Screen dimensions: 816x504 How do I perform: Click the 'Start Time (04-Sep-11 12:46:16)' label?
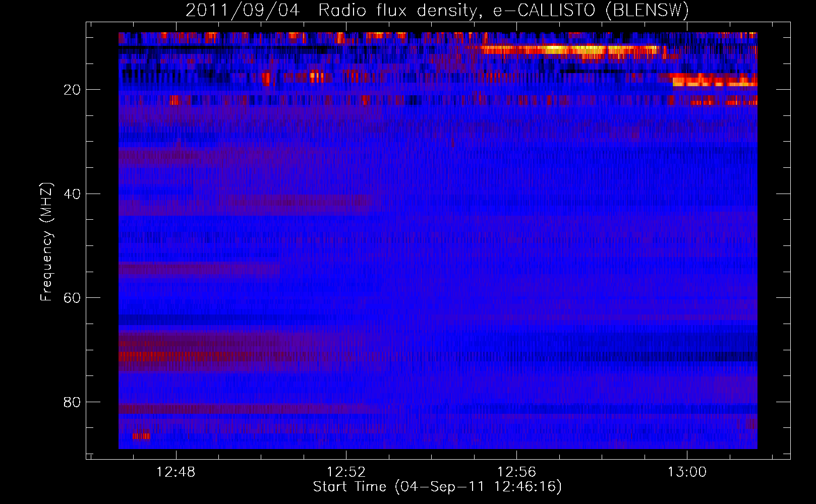coord(437,487)
